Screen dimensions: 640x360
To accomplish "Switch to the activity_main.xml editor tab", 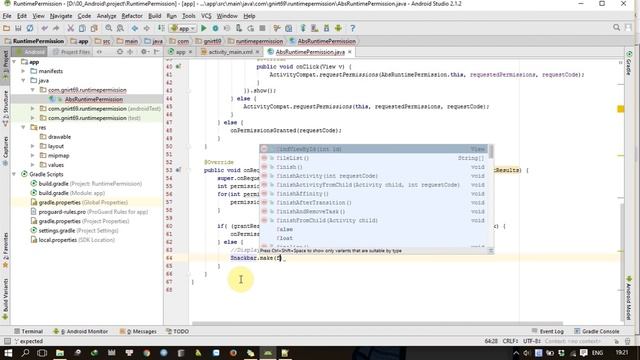I will [x=231, y=52].
